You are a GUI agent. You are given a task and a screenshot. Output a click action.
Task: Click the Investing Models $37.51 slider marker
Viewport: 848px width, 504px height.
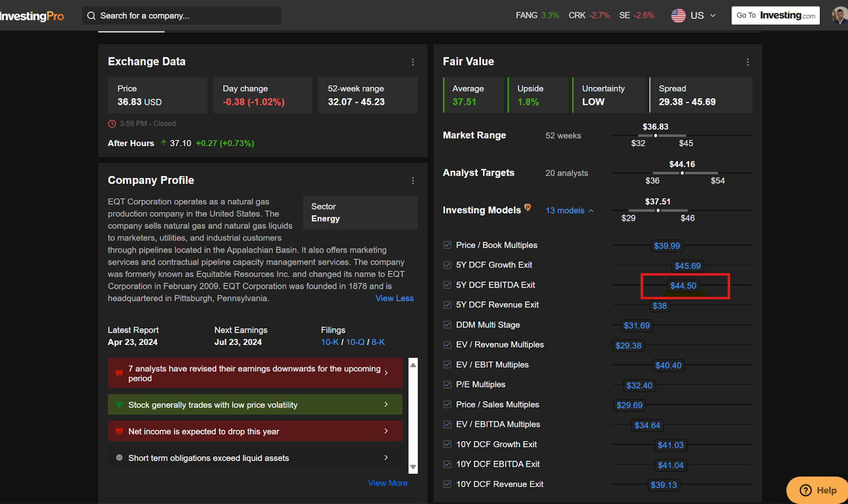click(658, 210)
